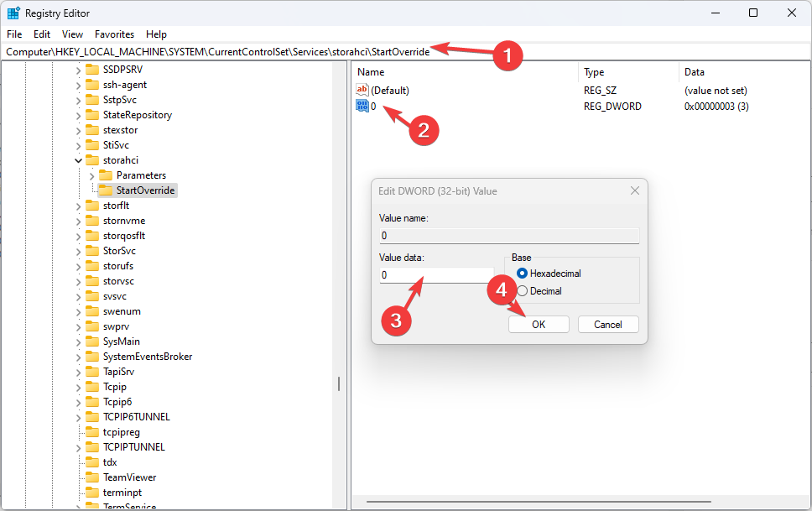812x511 pixels.
Task: Expand the TCPIPTUNNEL key chevron
Action: 78,447
